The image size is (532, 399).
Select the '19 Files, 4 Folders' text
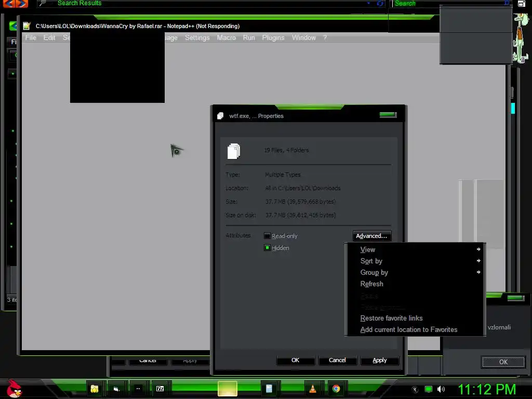point(286,150)
